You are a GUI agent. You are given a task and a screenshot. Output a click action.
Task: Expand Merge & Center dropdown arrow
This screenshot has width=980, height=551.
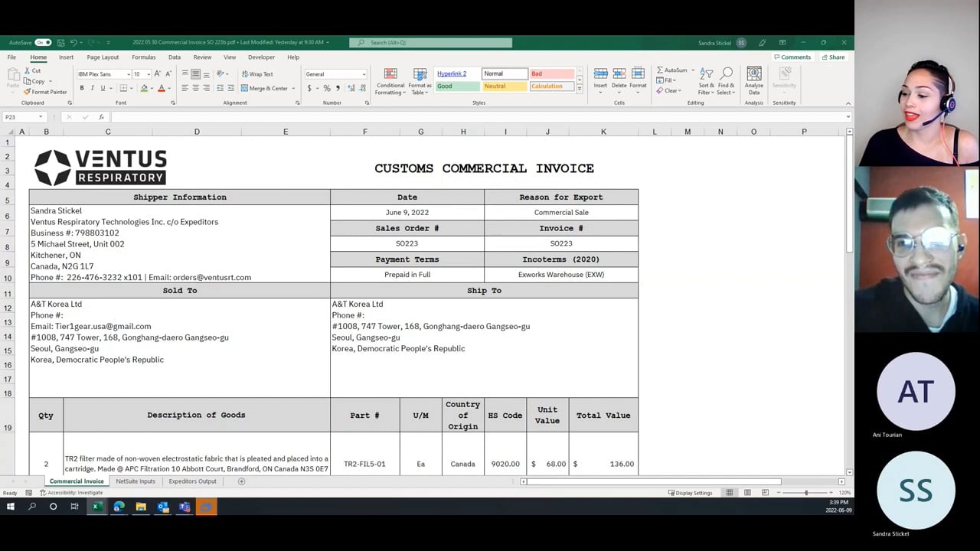[x=293, y=88]
